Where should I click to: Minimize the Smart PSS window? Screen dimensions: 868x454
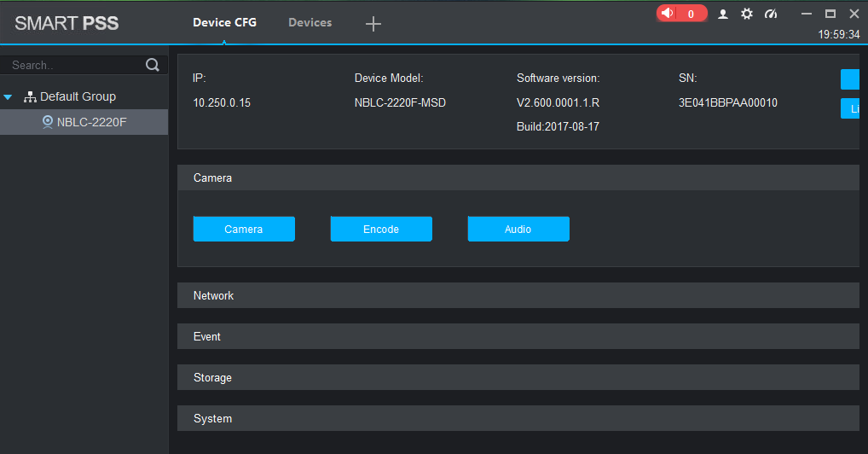[x=807, y=14]
